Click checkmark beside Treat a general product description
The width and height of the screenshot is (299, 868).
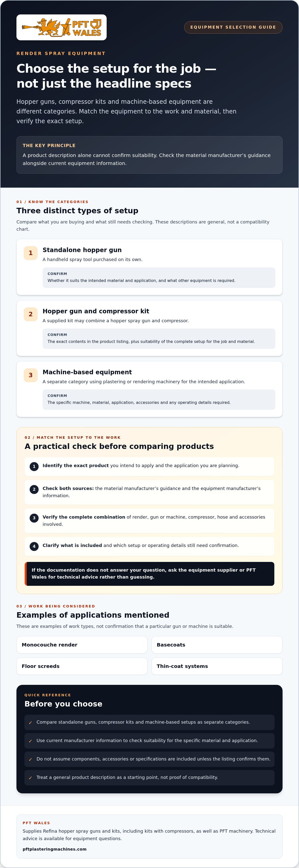(x=30, y=778)
